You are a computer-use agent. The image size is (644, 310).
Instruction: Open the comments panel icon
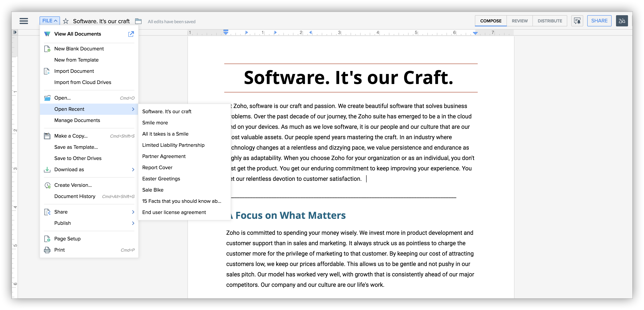tap(577, 21)
